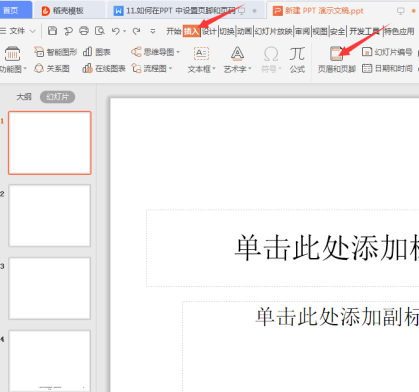Select slide 4 thumbnail
The width and height of the screenshot is (419, 392).
[x=50, y=361]
